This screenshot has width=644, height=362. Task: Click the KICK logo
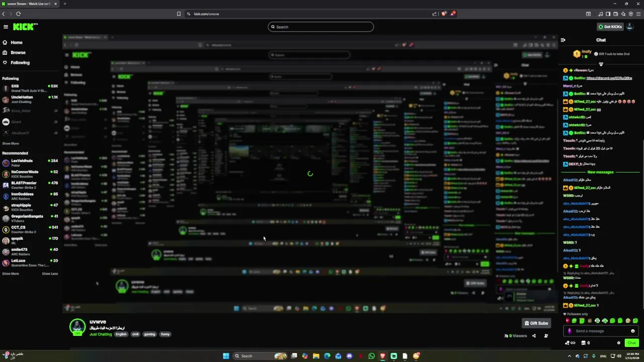click(x=25, y=27)
